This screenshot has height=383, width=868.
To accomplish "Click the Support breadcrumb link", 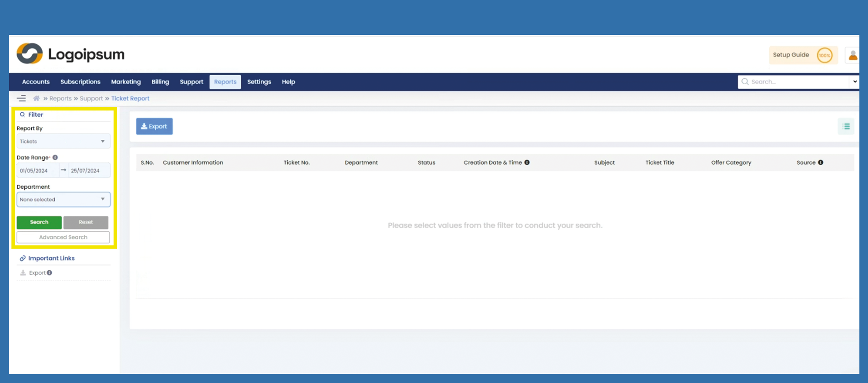I will tap(91, 98).
